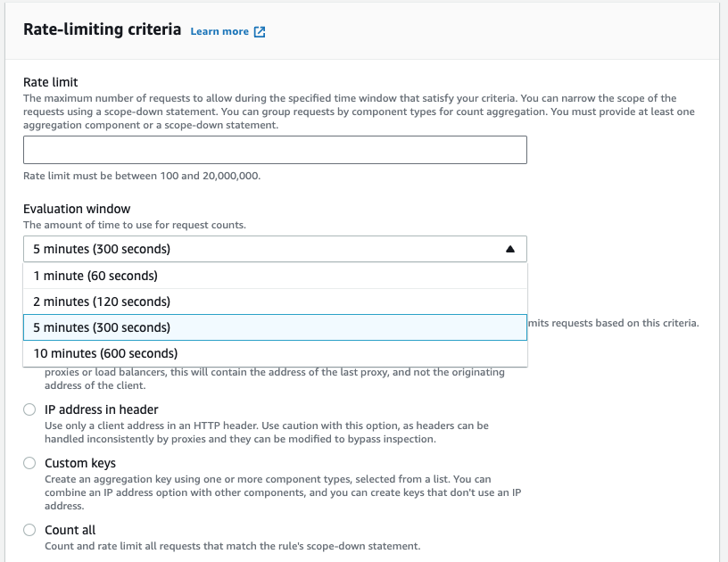Click the "Count all" label text

coord(70,530)
